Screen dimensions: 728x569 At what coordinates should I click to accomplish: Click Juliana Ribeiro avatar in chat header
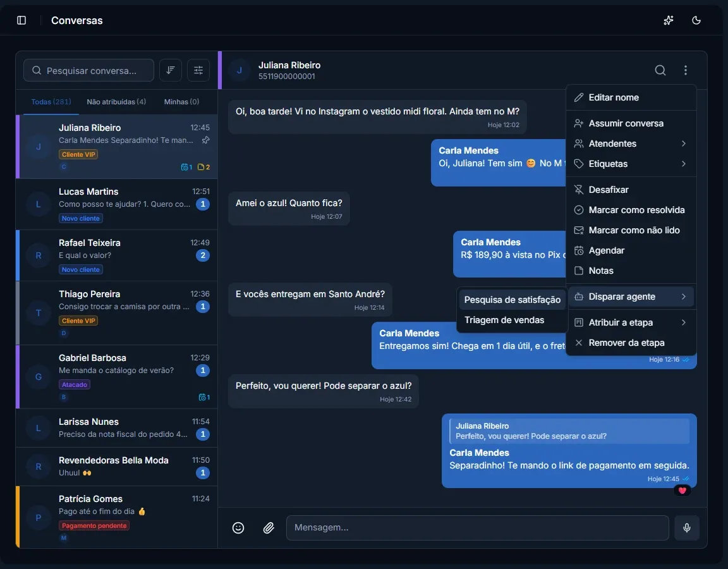click(240, 70)
